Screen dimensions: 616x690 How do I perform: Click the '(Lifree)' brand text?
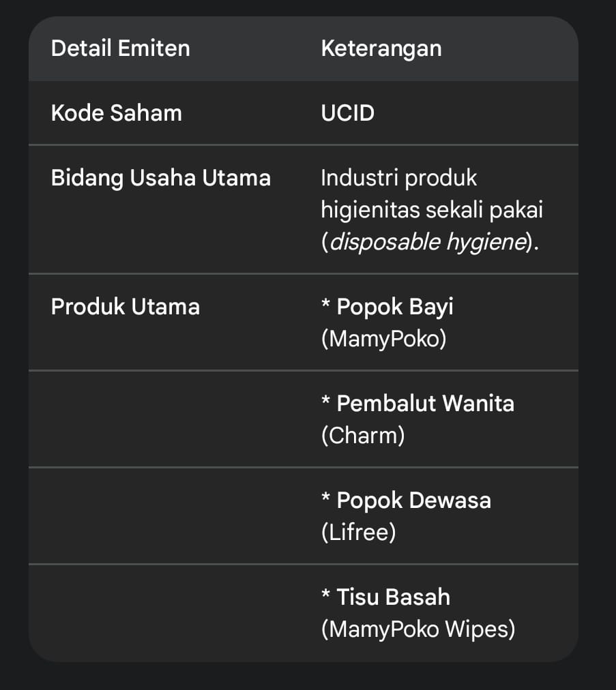[x=358, y=532]
